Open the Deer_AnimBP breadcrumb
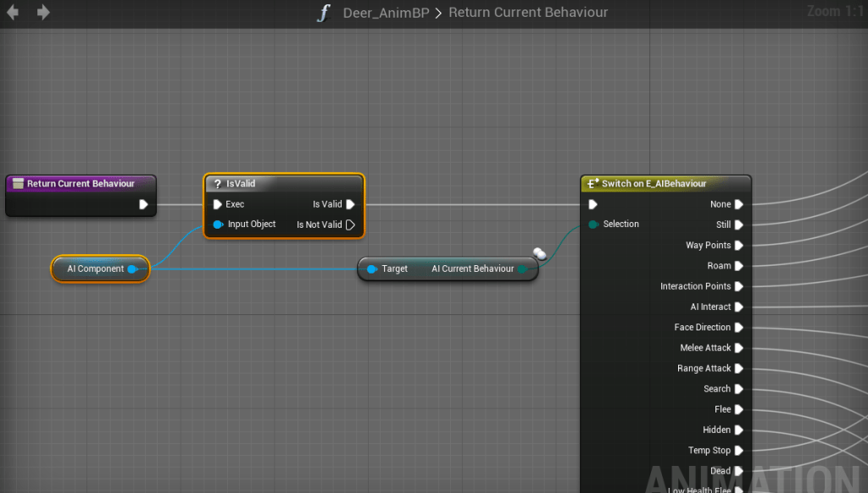 (387, 13)
